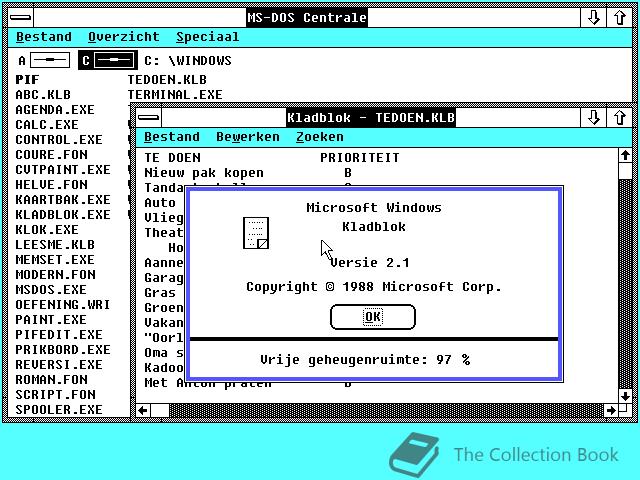Select drive A icon in MS-DOS Centrale

44,60
